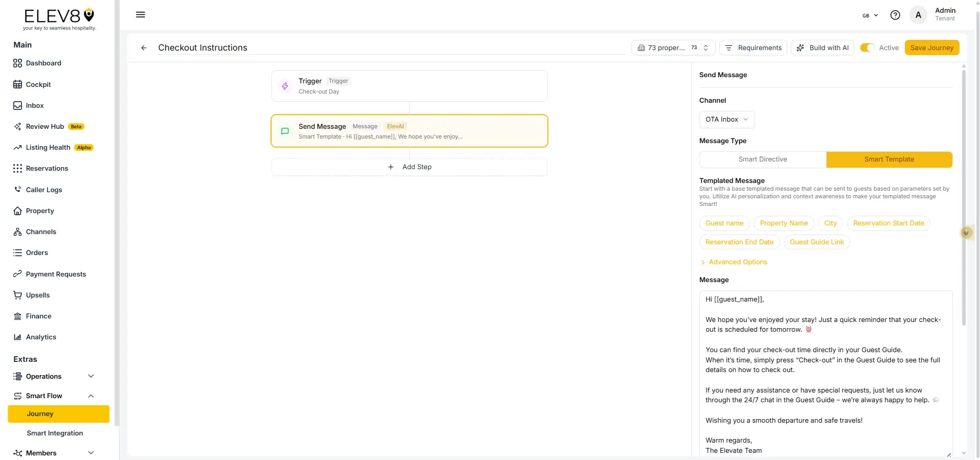
Task: Collapse the Smart Flow menu chevron
Action: tap(91, 396)
